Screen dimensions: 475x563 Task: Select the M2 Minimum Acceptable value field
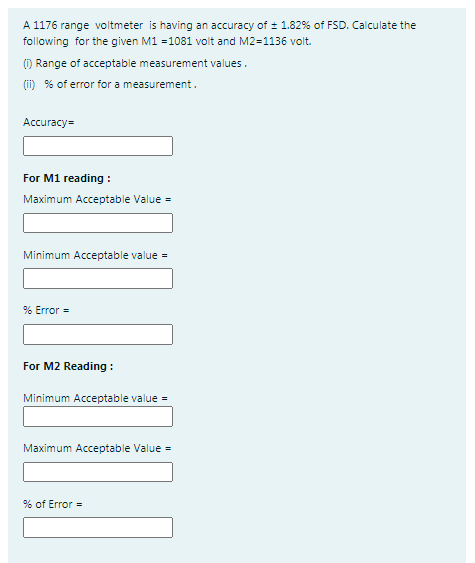click(x=98, y=417)
